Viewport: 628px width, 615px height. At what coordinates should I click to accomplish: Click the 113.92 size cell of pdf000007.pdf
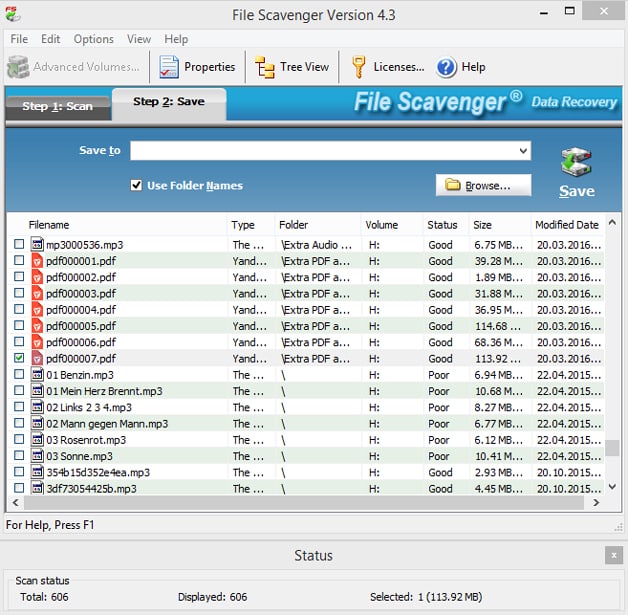point(498,359)
